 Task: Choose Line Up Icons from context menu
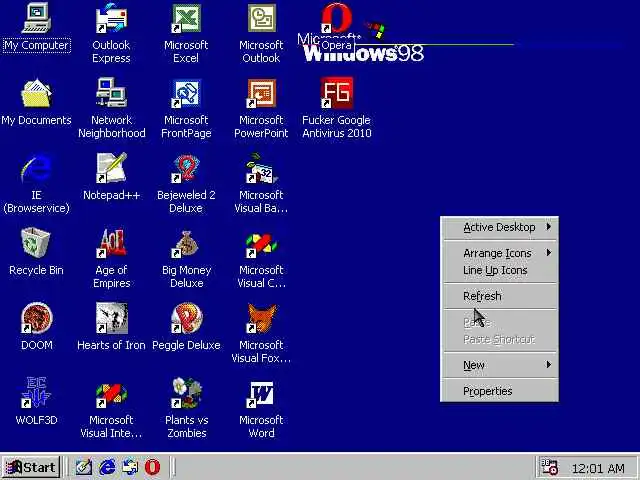point(499,271)
